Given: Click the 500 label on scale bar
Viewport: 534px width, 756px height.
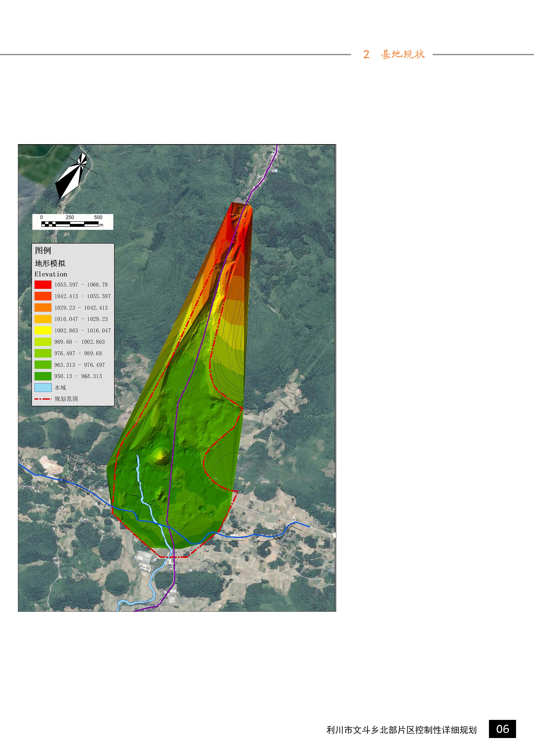Looking at the screenshot, I should pyautogui.click(x=98, y=217).
